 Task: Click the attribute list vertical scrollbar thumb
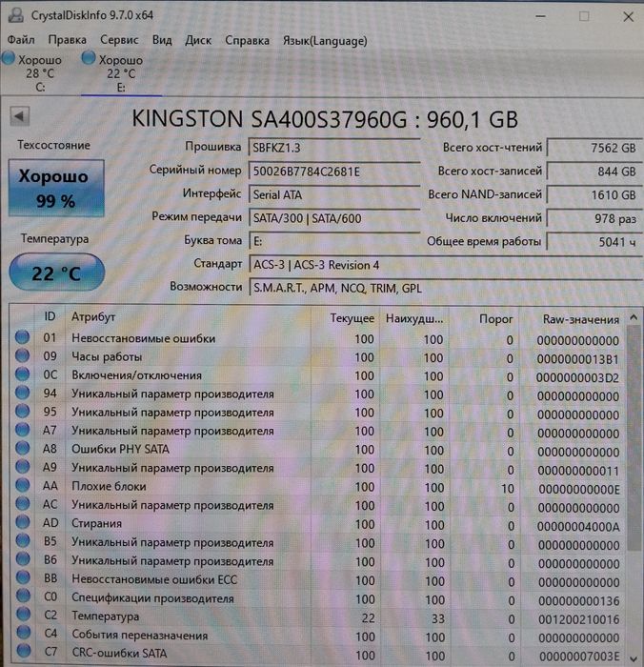pyautogui.click(x=634, y=438)
